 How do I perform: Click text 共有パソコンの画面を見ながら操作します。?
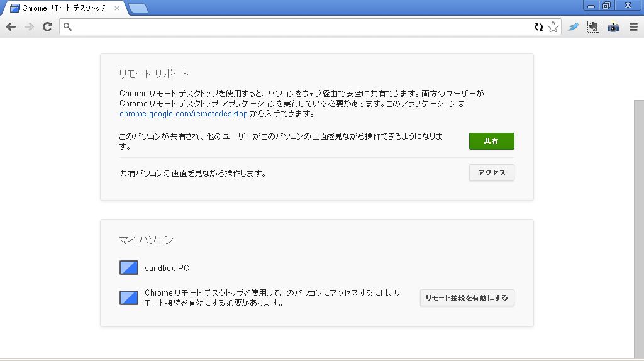193,174
